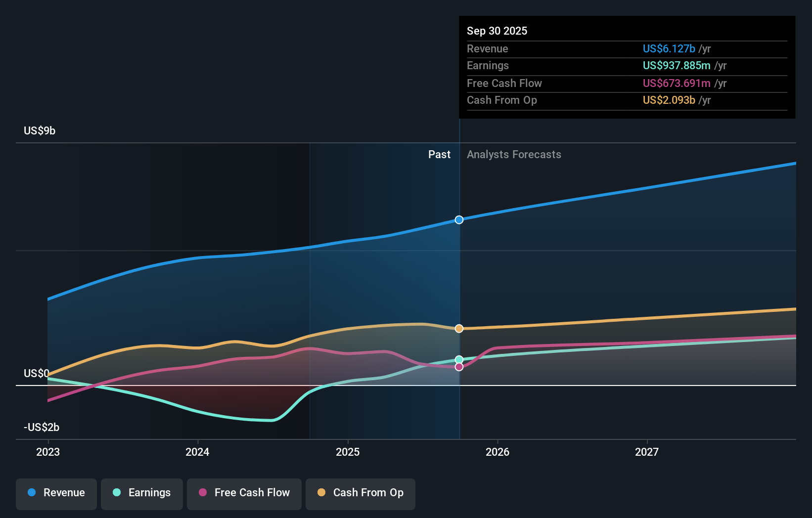Viewport: 812px width, 518px height.
Task: Click the 2024 axis label
Action: [x=197, y=451]
